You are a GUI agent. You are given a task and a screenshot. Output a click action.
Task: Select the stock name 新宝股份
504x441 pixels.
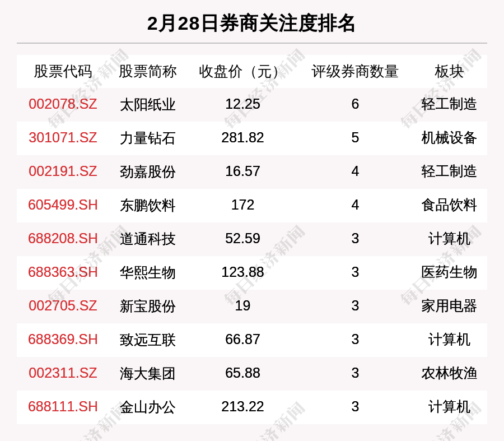(147, 306)
